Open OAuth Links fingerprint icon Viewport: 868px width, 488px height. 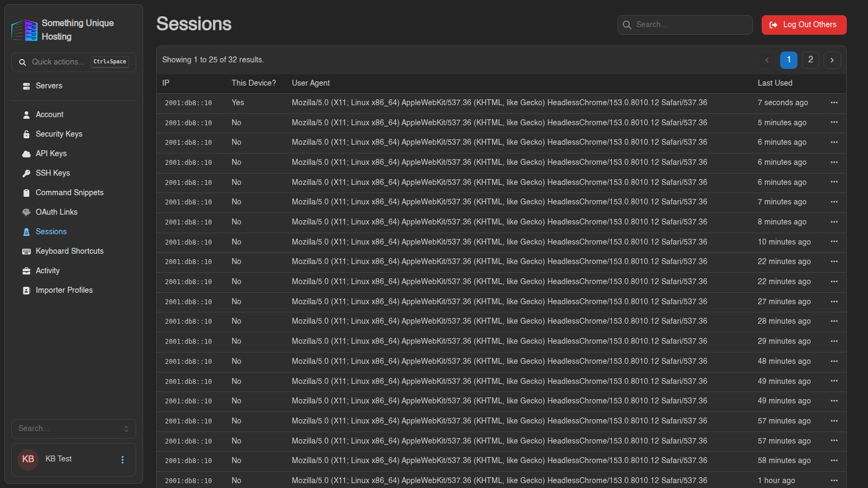point(26,213)
